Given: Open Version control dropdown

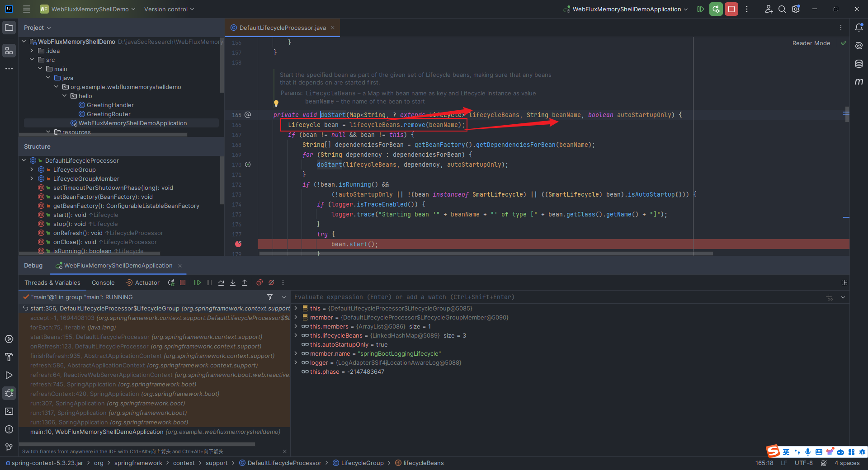Looking at the screenshot, I should click(169, 9).
